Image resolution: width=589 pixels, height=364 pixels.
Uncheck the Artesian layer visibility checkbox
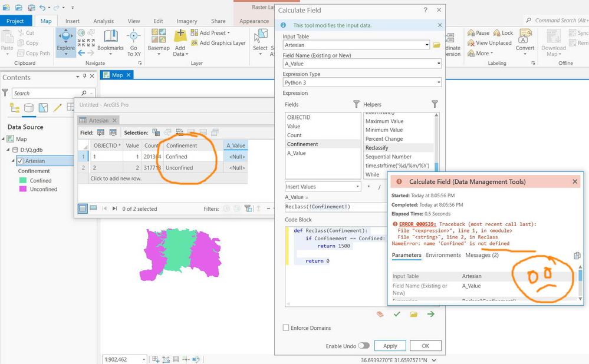tap(20, 161)
